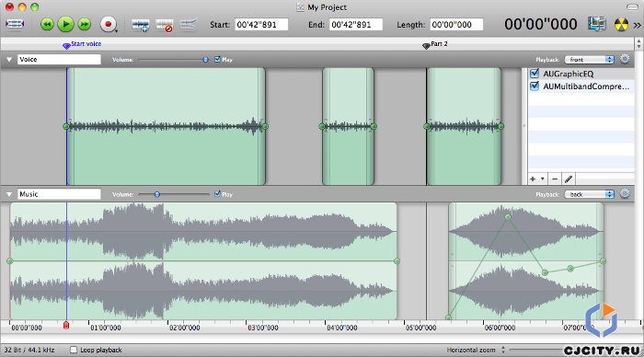Collapse the Voice track disclosure triangle
The image size is (644, 357).
tap(9, 60)
